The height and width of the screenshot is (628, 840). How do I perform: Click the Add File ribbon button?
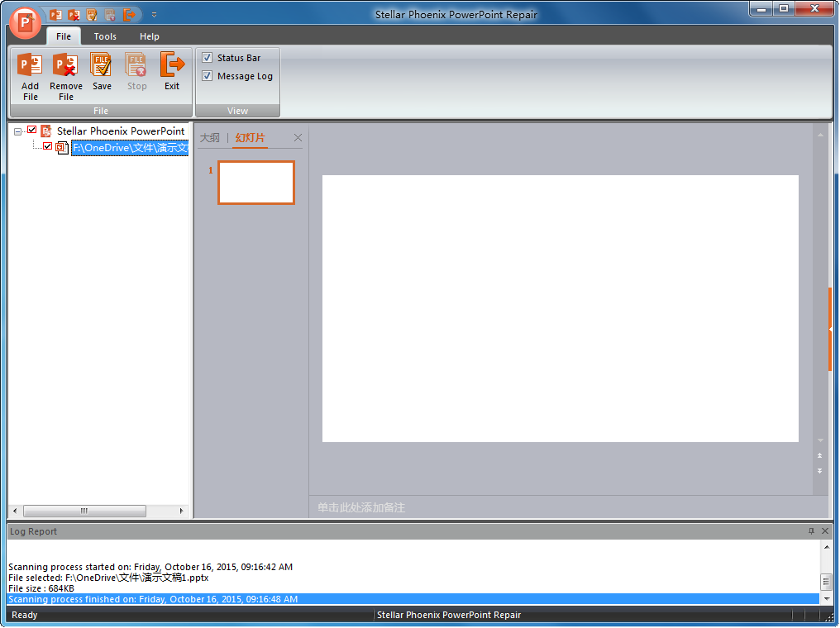tap(31, 76)
